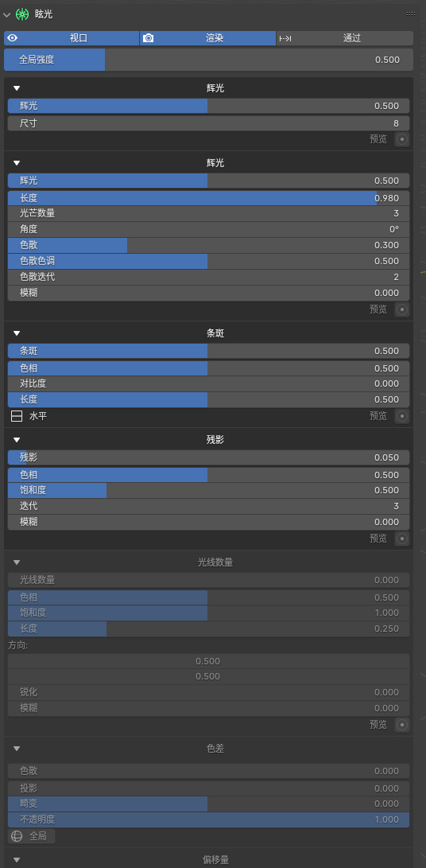426x868 pixels.
Task: Click the panel drag-handle grip icon
Action: click(411, 14)
